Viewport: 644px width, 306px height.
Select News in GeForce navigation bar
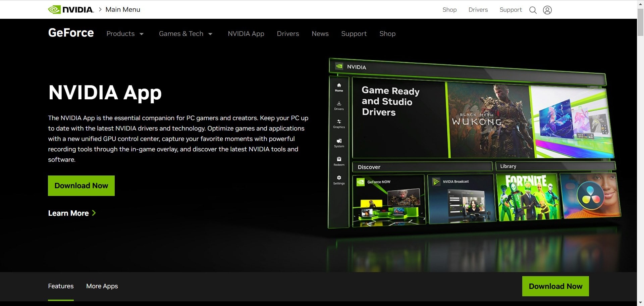(320, 34)
